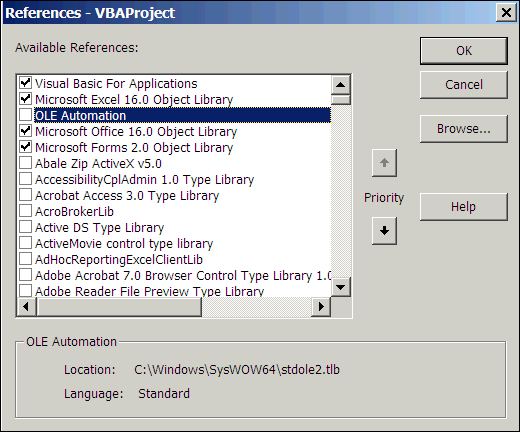This screenshot has width=520, height=432.
Task: Click the vertical scrollbar thumb
Action: (x=341, y=100)
